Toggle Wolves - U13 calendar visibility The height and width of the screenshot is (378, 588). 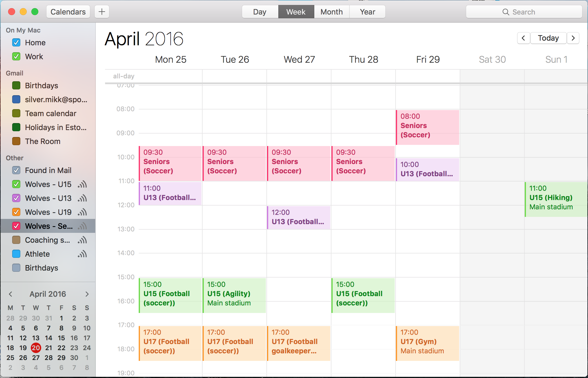coord(16,198)
